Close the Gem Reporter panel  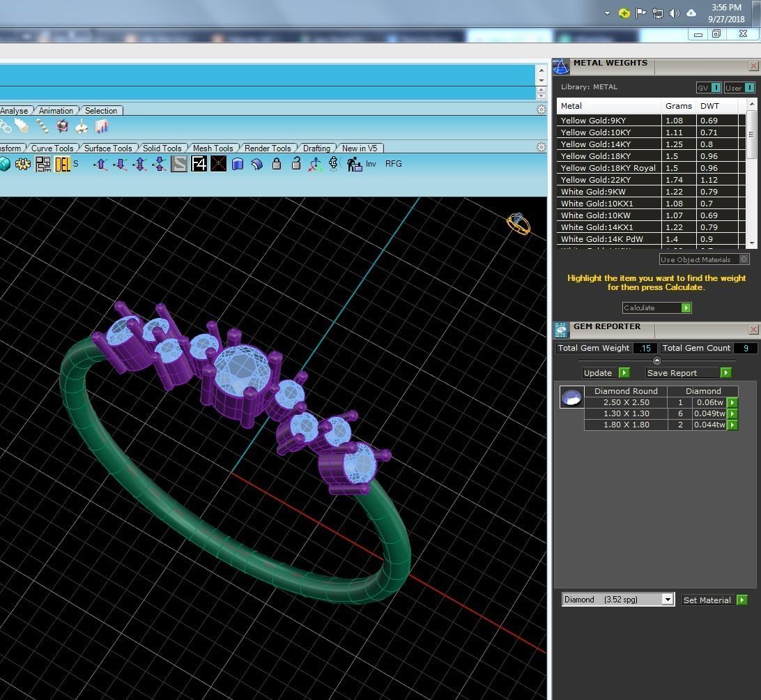(753, 330)
